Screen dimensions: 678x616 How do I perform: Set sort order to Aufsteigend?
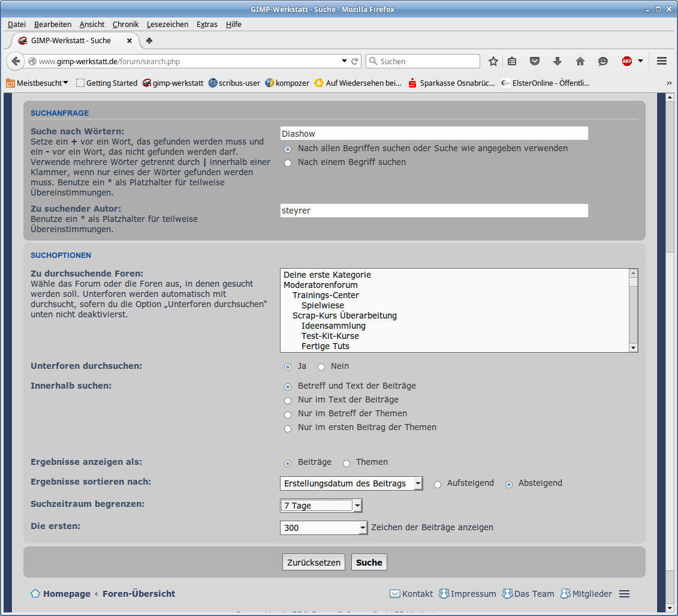click(x=438, y=484)
